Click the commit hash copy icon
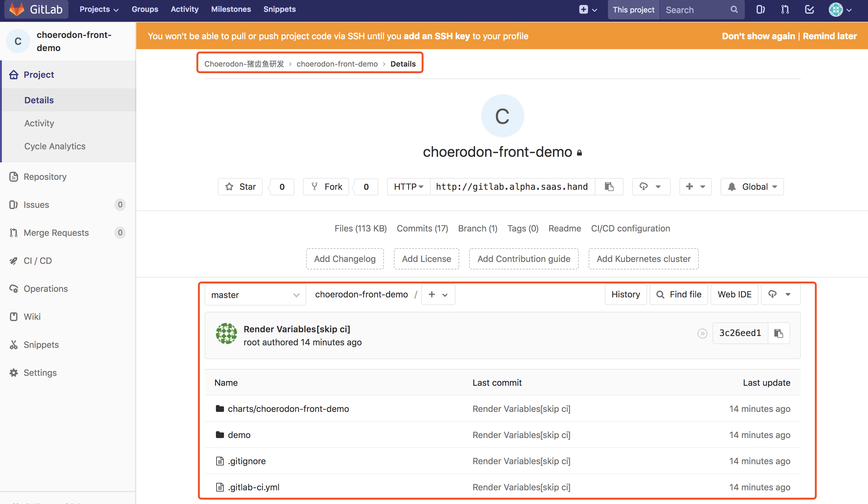 780,333
